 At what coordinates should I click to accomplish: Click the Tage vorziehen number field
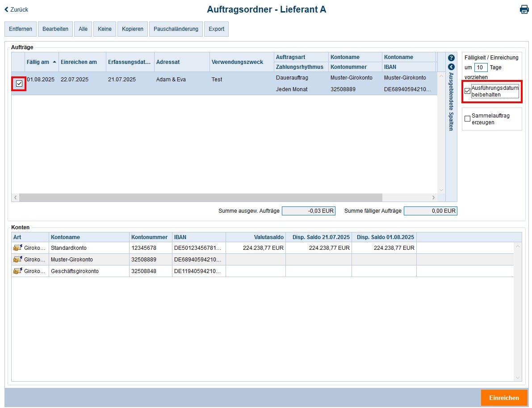click(x=481, y=67)
